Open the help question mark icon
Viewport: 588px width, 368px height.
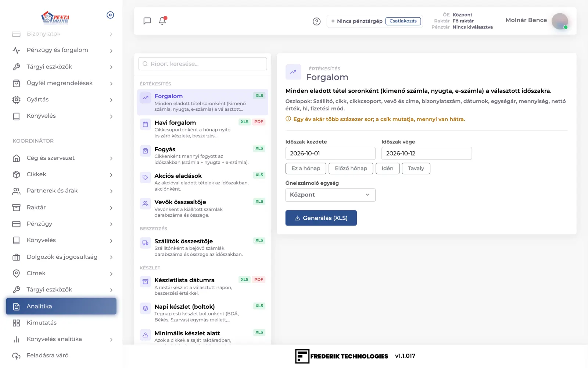[316, 21]
